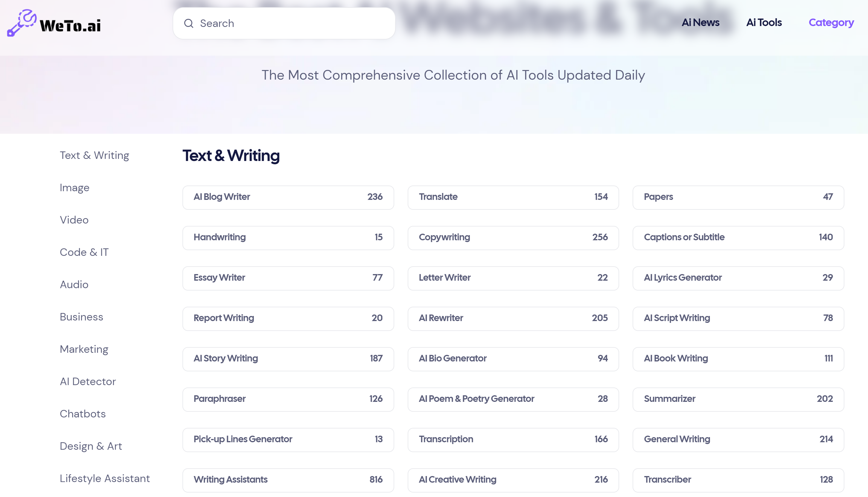Click the Writing Assistants card
The image size is (868, 497).
(288, 480)
